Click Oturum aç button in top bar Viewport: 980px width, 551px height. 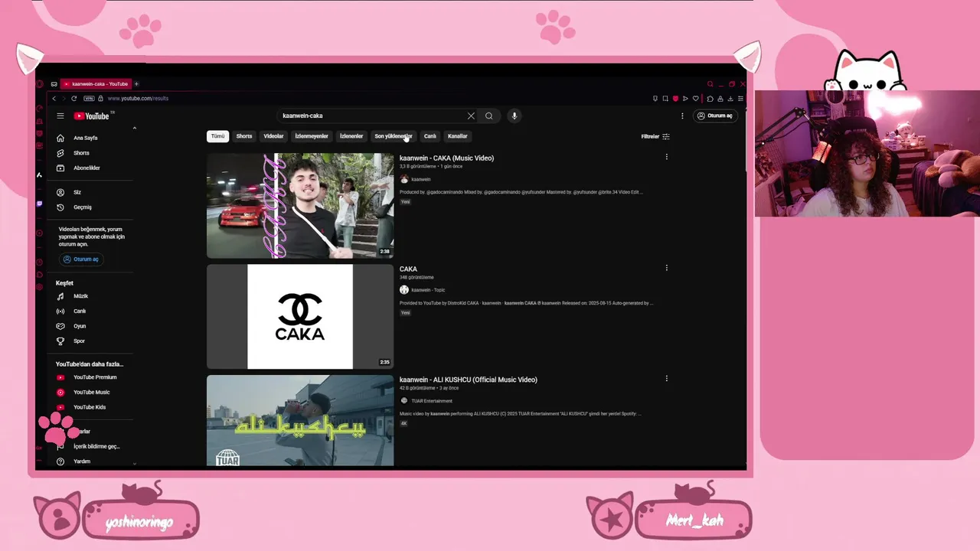pyautogui.click(x=714, y=116)
